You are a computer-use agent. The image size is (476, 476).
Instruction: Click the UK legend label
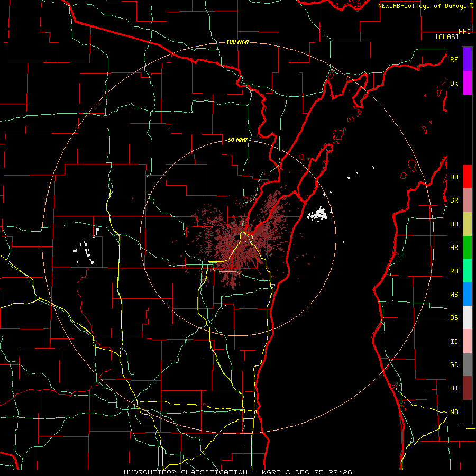(x=454, y=83)
